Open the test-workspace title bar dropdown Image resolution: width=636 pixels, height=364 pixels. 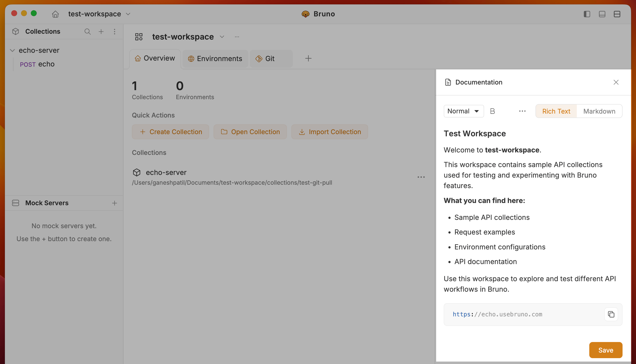99,14
